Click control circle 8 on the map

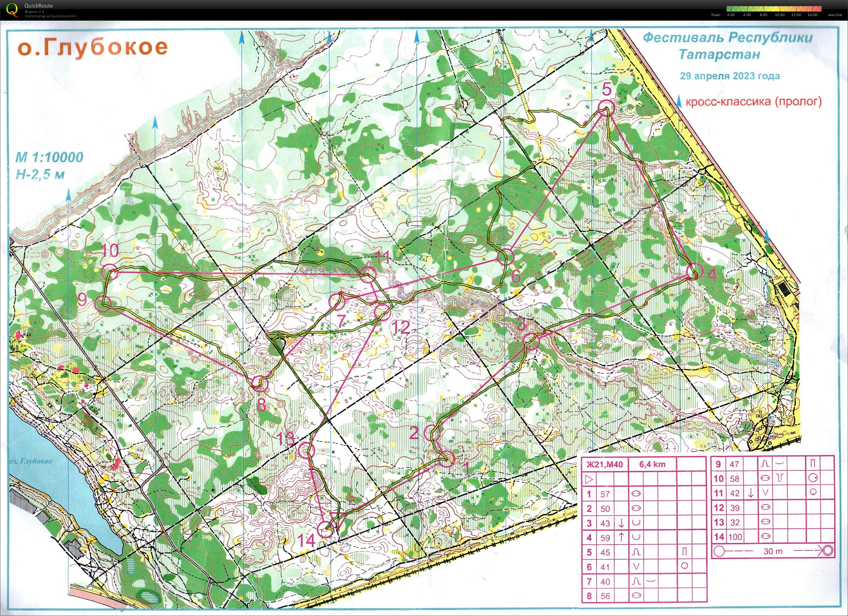coord(259,383)
